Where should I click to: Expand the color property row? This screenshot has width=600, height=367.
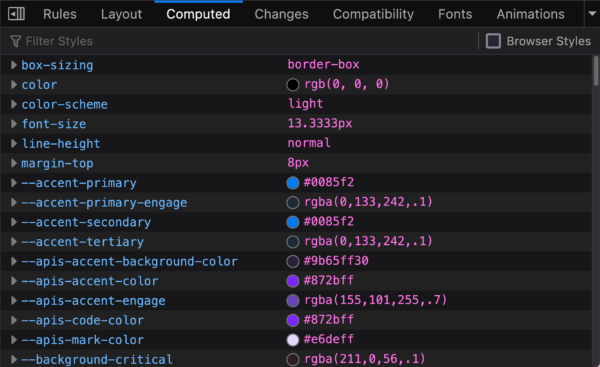click(x=14, y=85)
